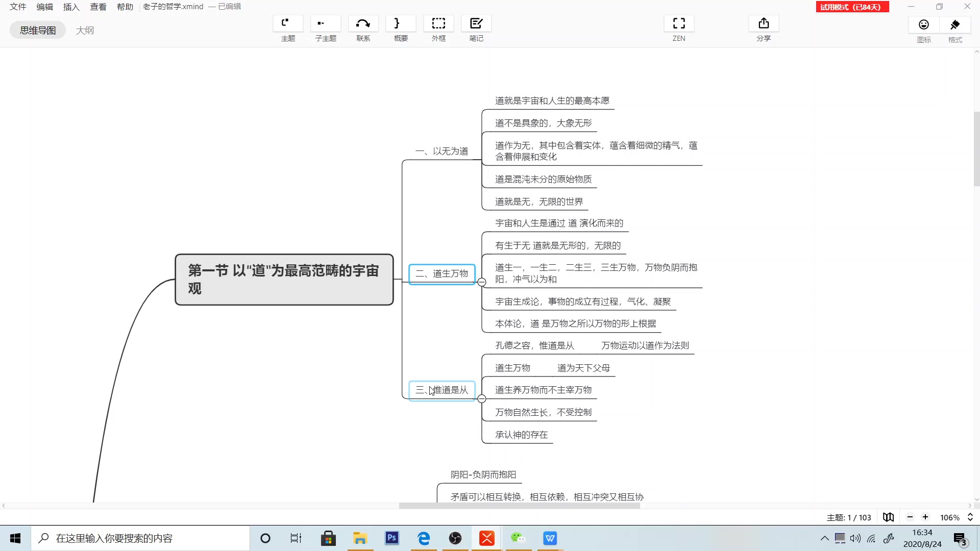The image size is (980, 551).
Task: Open Cortana circle icon on taskbar
Action: tap(265, 538)
